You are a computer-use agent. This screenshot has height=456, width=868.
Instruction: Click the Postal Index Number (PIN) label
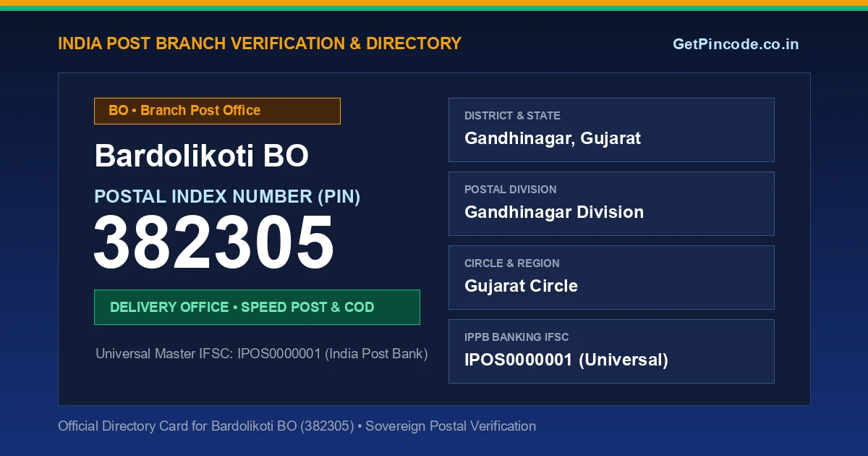(x=227, y=196)
